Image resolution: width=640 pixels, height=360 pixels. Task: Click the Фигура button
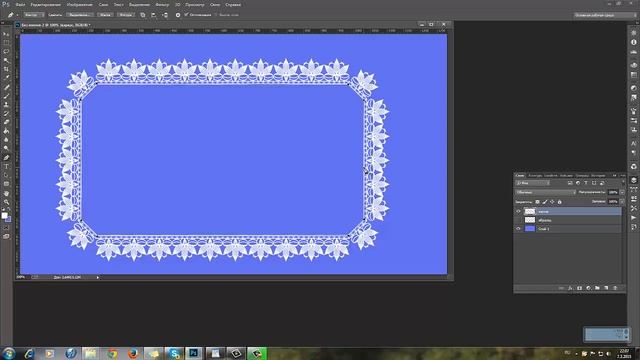point(126,15)
